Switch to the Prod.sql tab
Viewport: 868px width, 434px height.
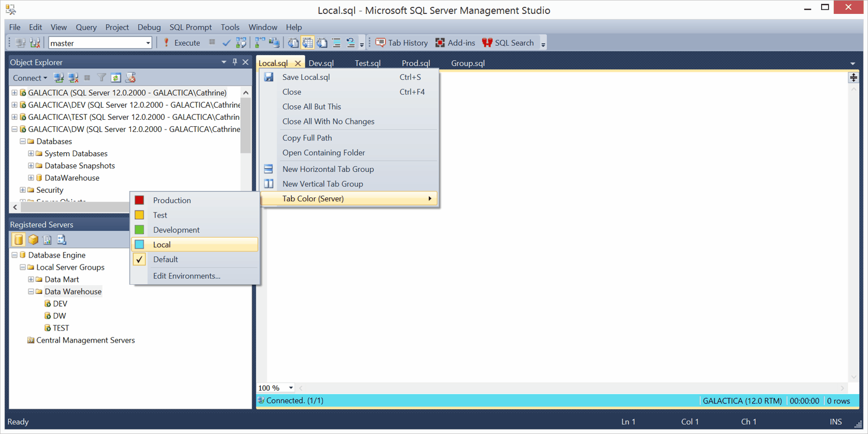click(x=415, y=63)
